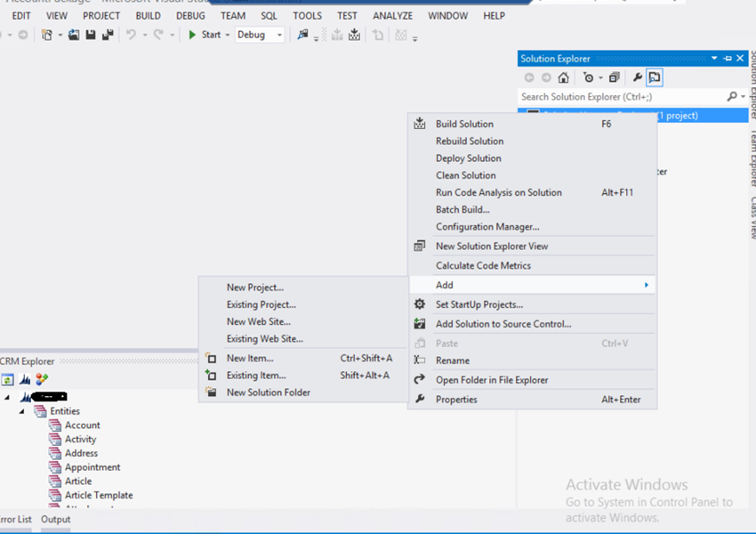The image size is (756, 534).
Task: Click the Search Solution Explorer field
Action: coord(622,96)
